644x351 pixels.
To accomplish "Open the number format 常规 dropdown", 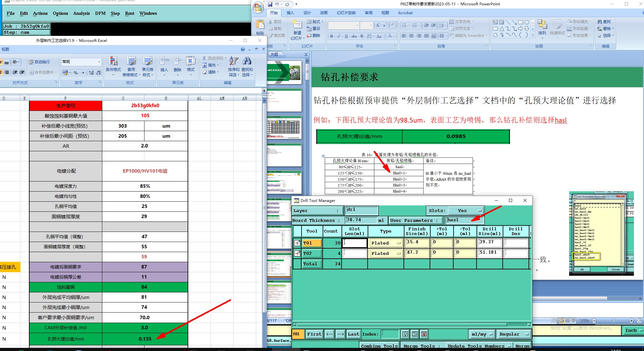I will (x=99, y=62).
